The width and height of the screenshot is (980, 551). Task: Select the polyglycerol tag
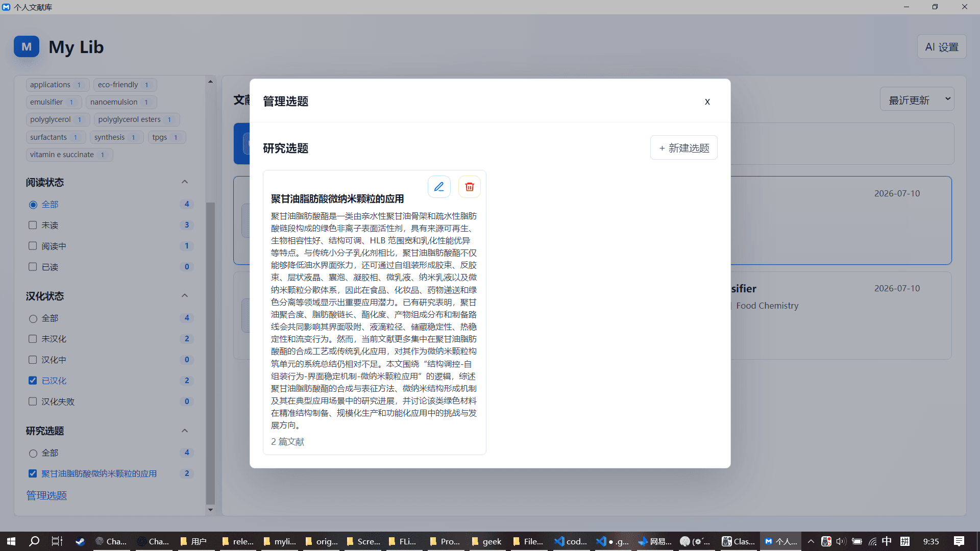click(58, 119)
